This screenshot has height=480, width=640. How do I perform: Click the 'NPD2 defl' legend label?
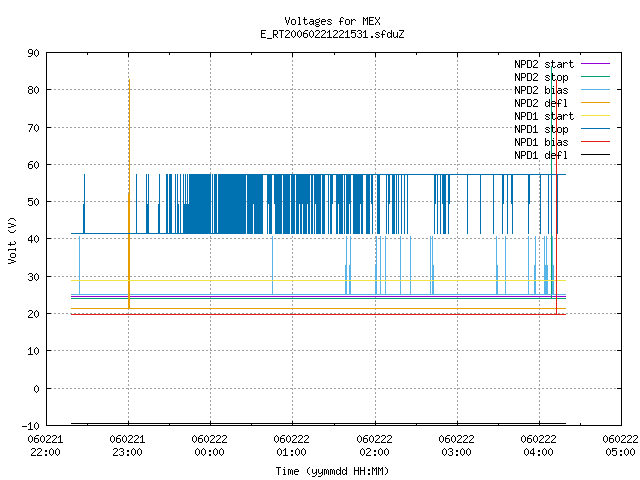[541, 103]
